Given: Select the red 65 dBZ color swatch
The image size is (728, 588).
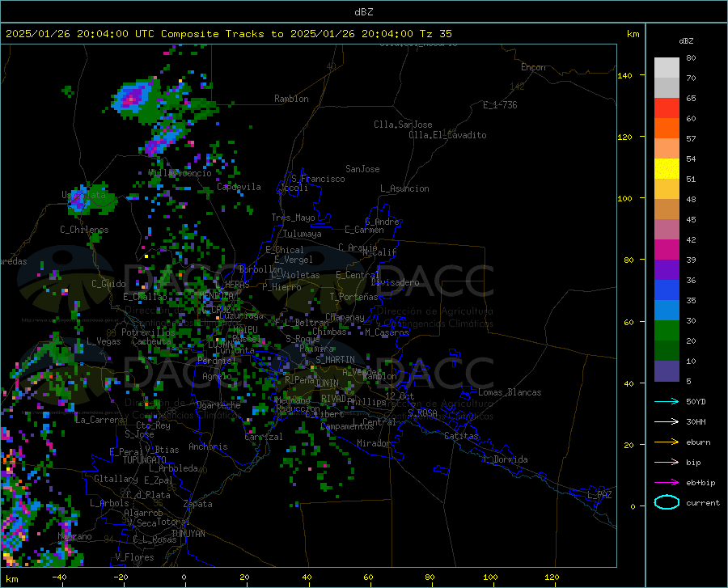Looking at the screenshot, I should [x=667, y=108].
